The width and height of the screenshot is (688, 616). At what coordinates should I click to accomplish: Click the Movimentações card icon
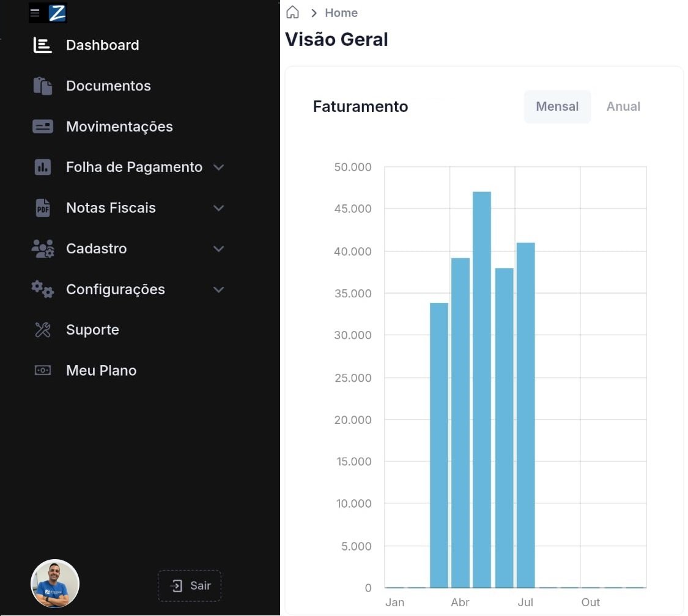42,127
